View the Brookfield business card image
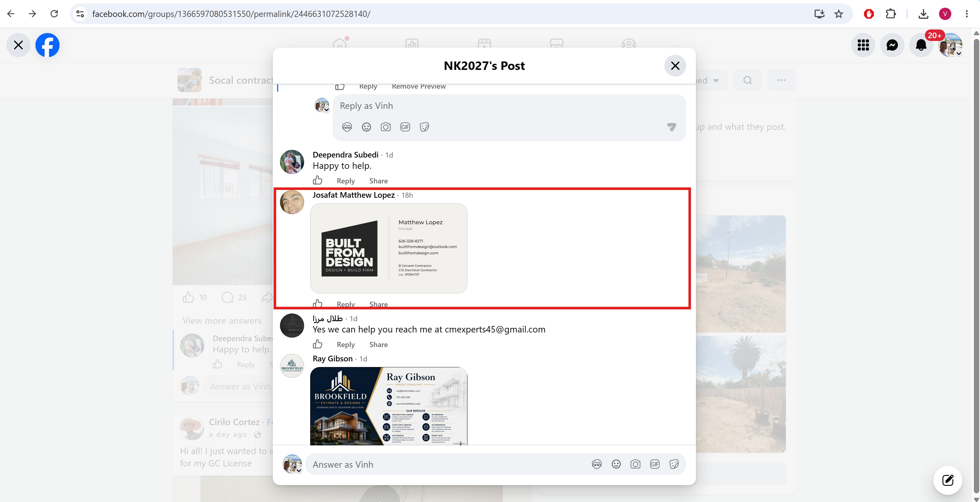The image size is (980, 502). [389, 406]
